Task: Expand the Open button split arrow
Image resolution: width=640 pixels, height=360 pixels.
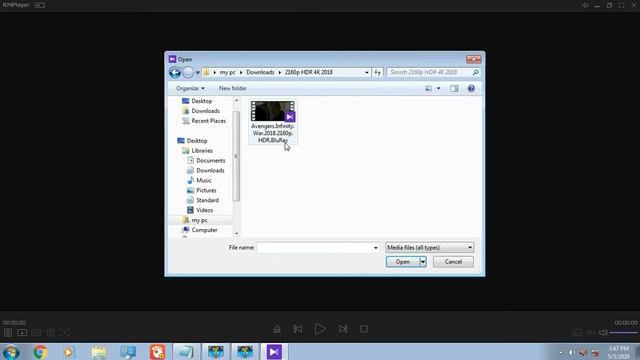Action: [423, 262]
